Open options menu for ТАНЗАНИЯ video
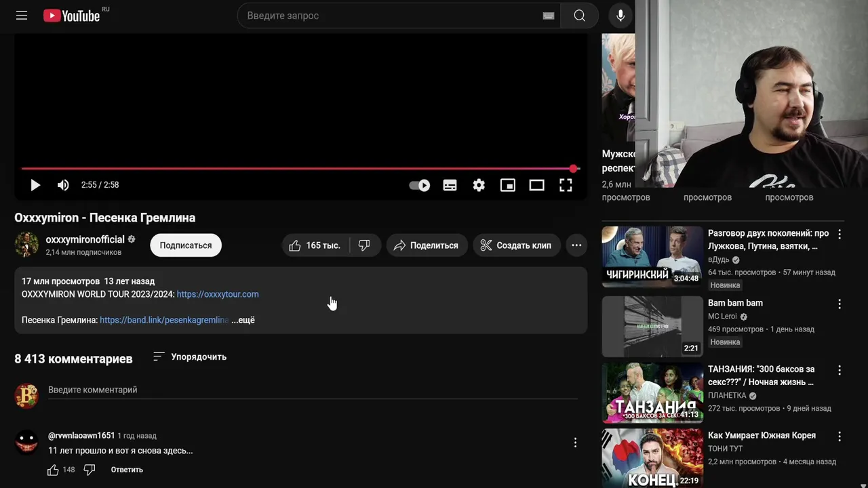 click(840, 371)
